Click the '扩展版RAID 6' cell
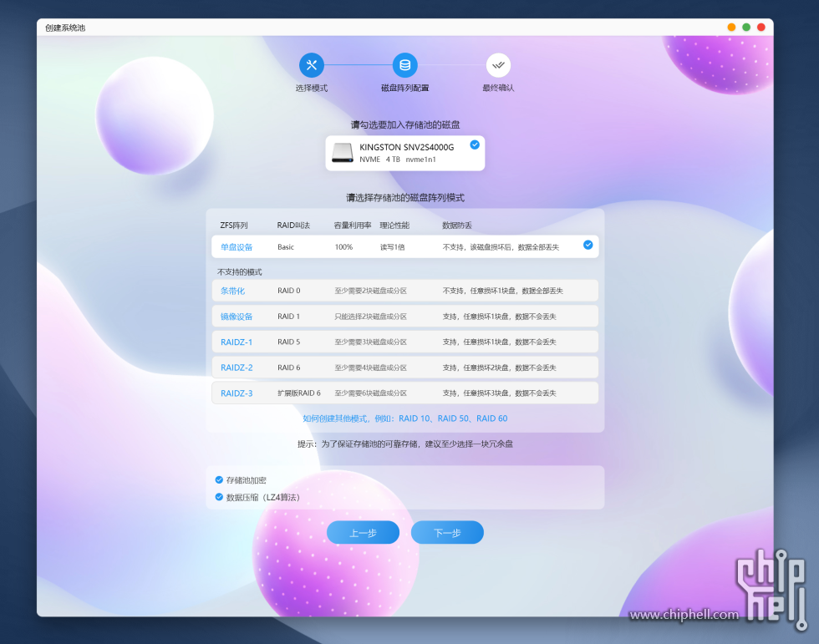Viewport: 819px width, 644px height. pos(299,393)
